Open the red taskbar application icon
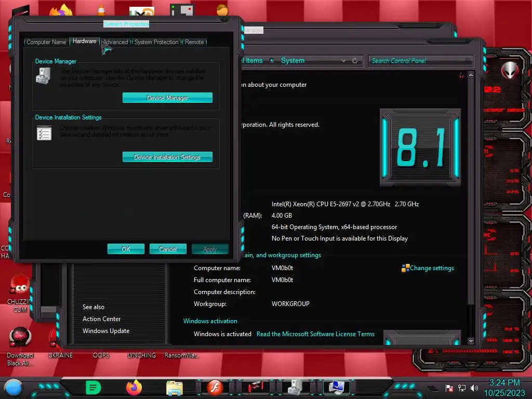The image size is (532, 399). (256, 388)
